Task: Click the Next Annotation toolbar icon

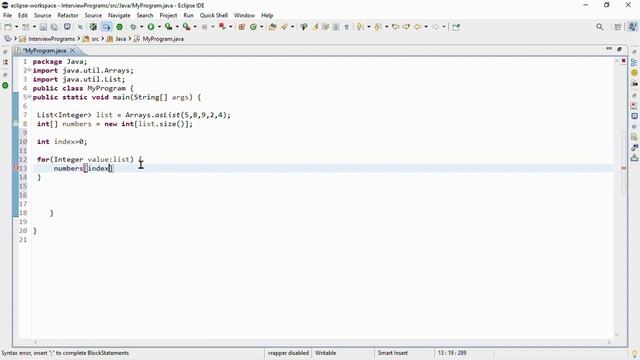Action: (360, 27)
